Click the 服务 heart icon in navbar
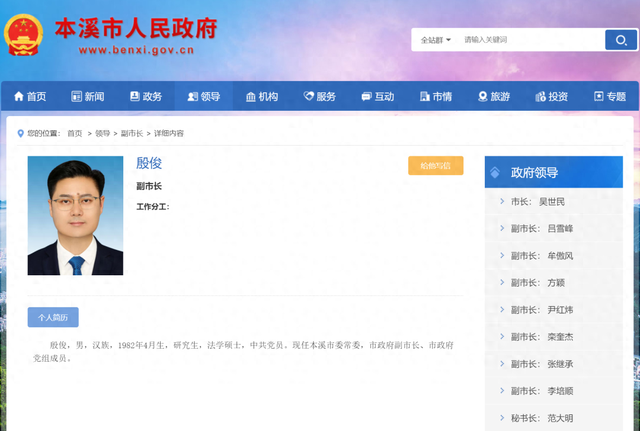This screenshot has width=640, height=431. [x=308, y=97]
